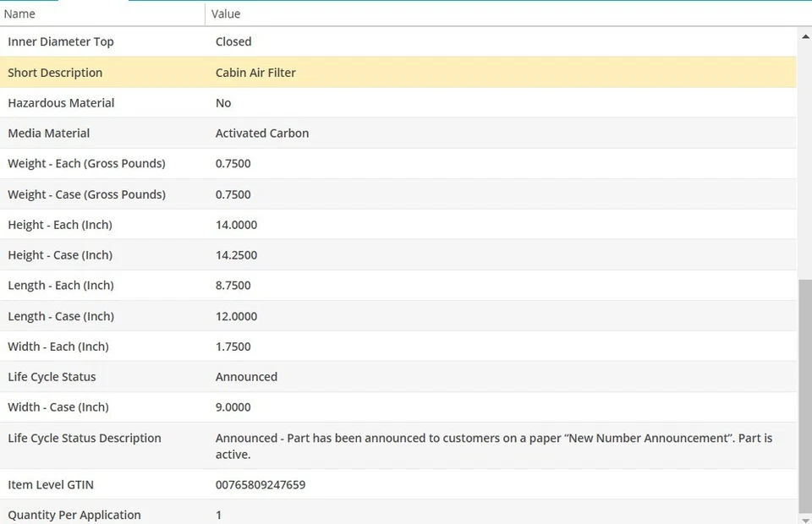Click the Life Cycle Status Description text

click(x=494, y=445)
